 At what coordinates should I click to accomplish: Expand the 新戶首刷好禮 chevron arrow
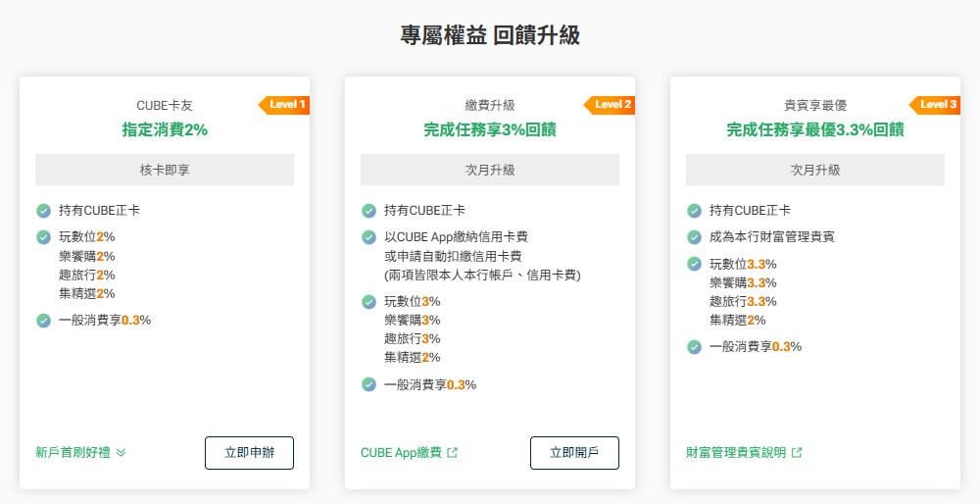click(x=121, y=453)
